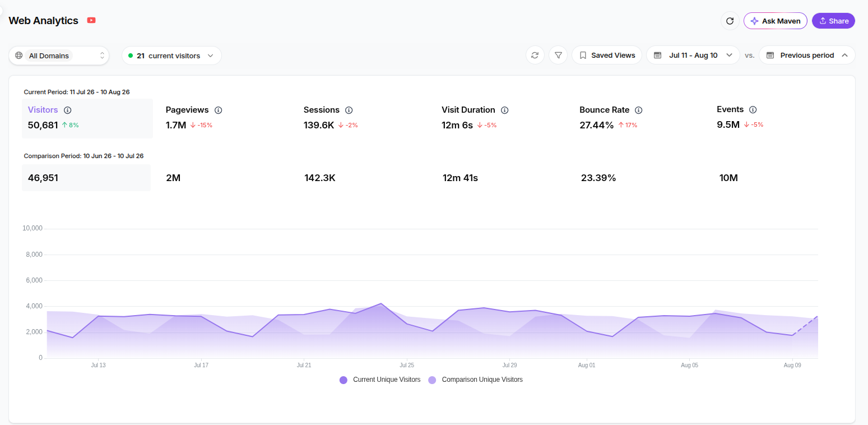Screen dimensions: 868x425
Task: Click the Jul 25 x-axis label
Action: (x=407, y=365)
